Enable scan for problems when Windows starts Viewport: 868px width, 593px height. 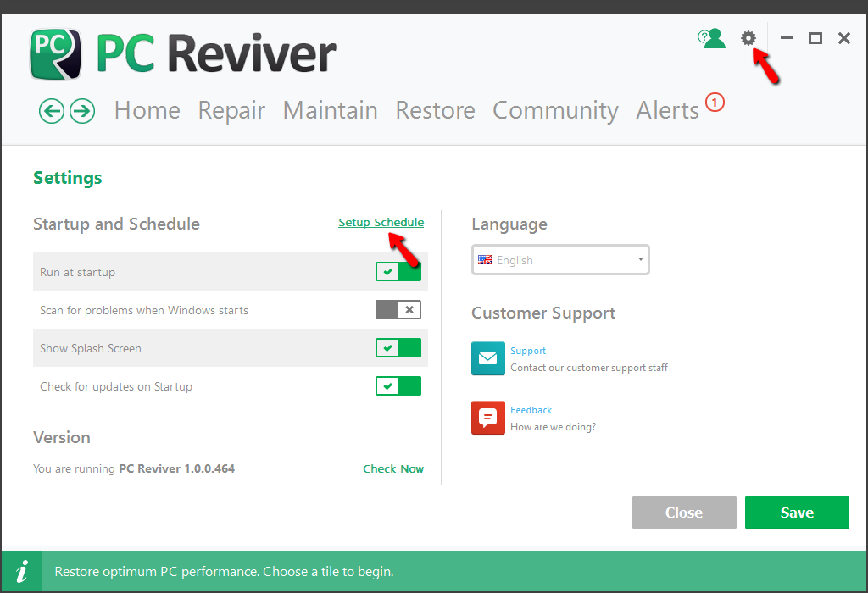click(398, 310)
